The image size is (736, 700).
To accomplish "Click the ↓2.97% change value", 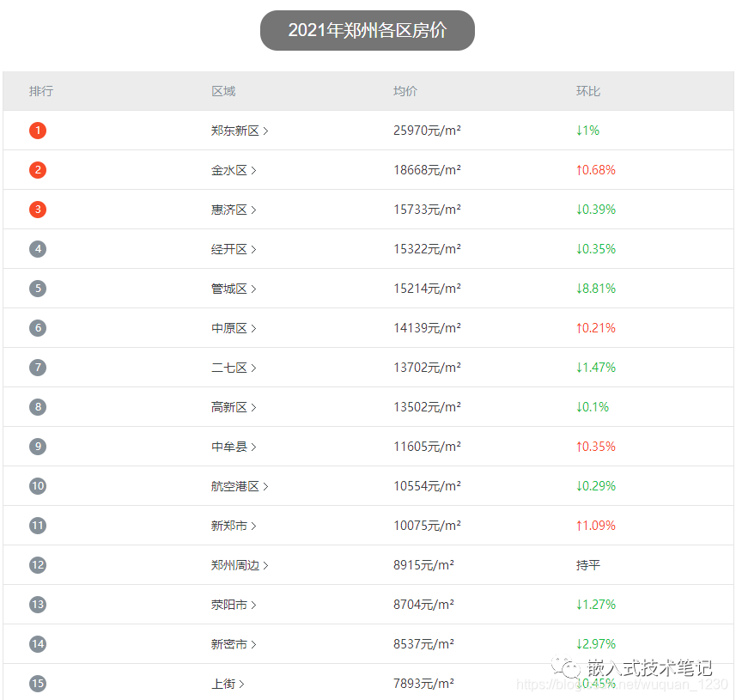I will point(596,643).
